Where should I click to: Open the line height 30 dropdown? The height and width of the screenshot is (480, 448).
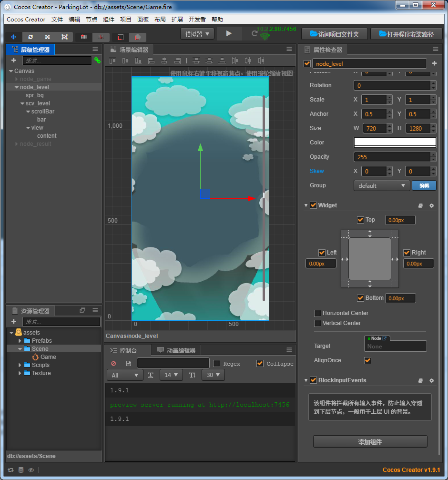tap(213, 375)
